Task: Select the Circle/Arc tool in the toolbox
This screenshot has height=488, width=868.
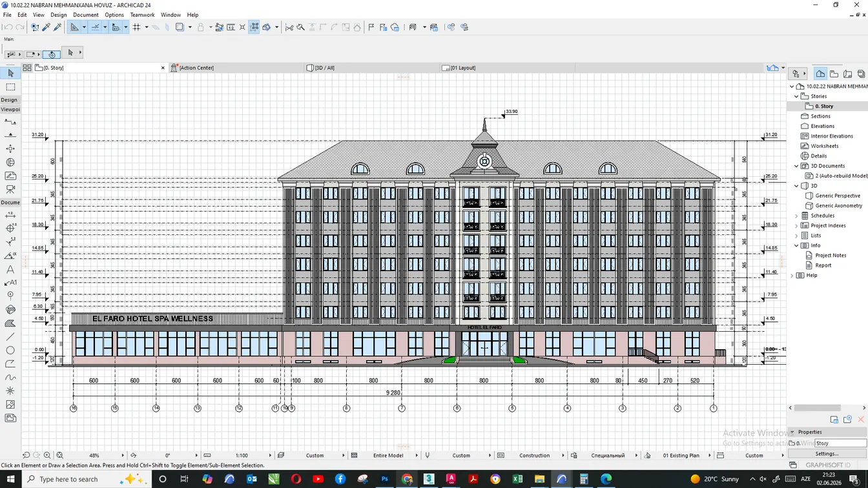Action: [x=10, y=351]
